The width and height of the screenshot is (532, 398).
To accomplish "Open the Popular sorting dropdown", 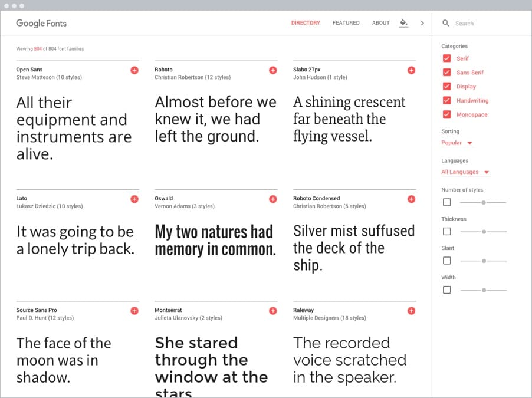I will pos(457,143).
